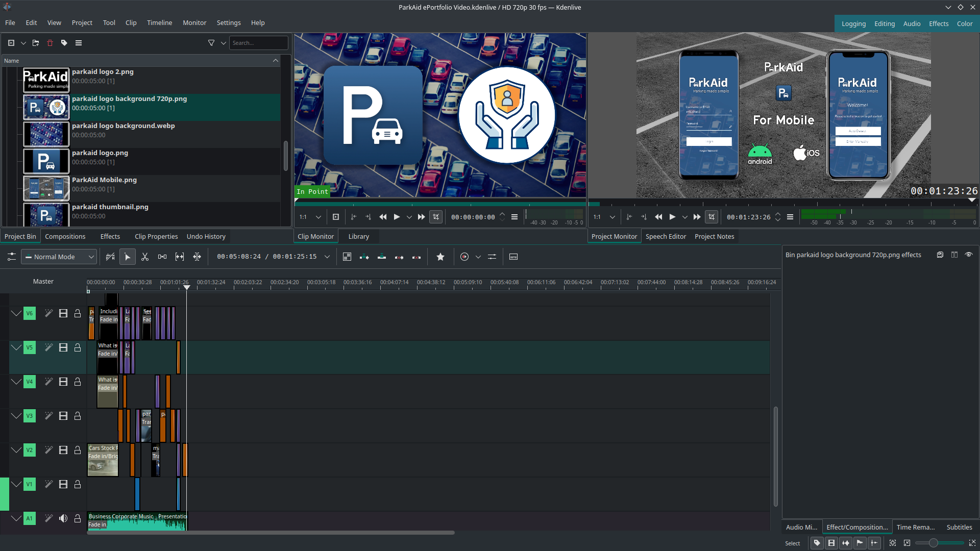980x551 pixels.
Task: Select the Razor cut tool
Action: point(145,257)
